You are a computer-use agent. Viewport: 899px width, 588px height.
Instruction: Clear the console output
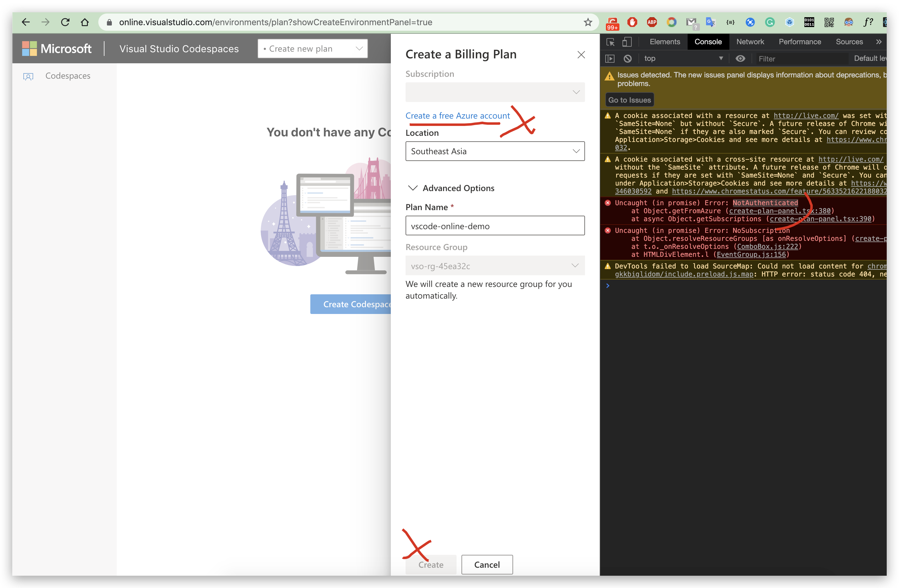pyautogui.click(x=627, y=59)
